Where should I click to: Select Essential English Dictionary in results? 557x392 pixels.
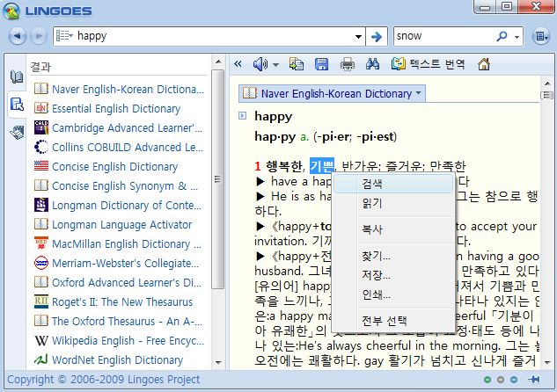tap(107, 109)
